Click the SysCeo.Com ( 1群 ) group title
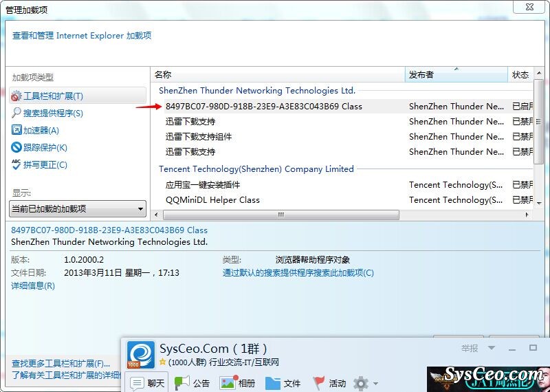This screenshot has width=550, height=392. pos(213,349)
